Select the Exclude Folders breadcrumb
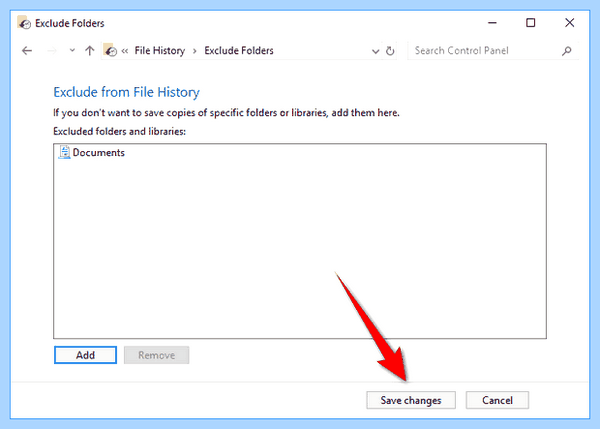Screen dimensions: 600x429 click(239, 51)
